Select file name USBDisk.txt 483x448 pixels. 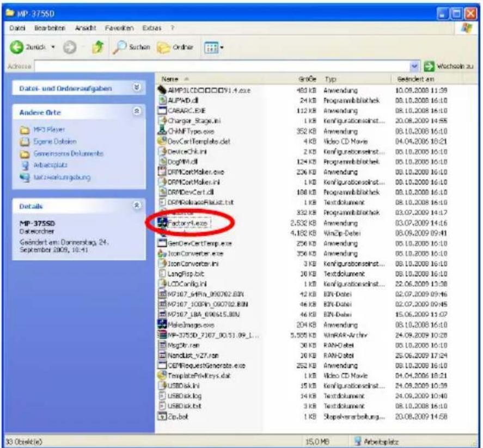coord(184,406)
